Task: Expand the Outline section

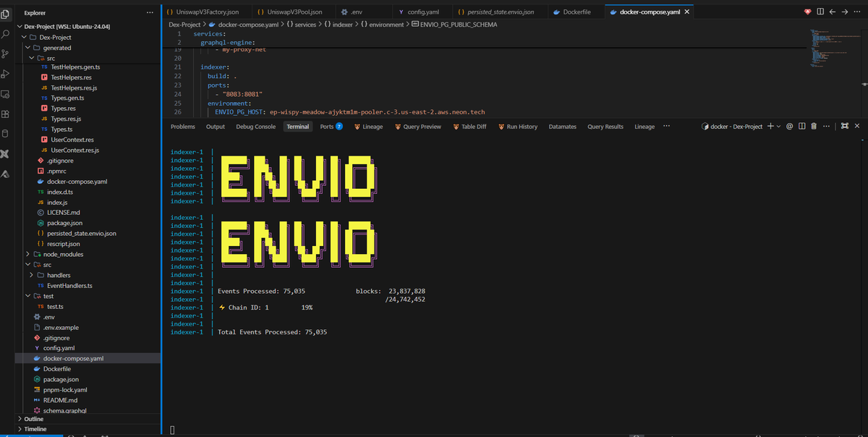Action: (x=87, y=419)
